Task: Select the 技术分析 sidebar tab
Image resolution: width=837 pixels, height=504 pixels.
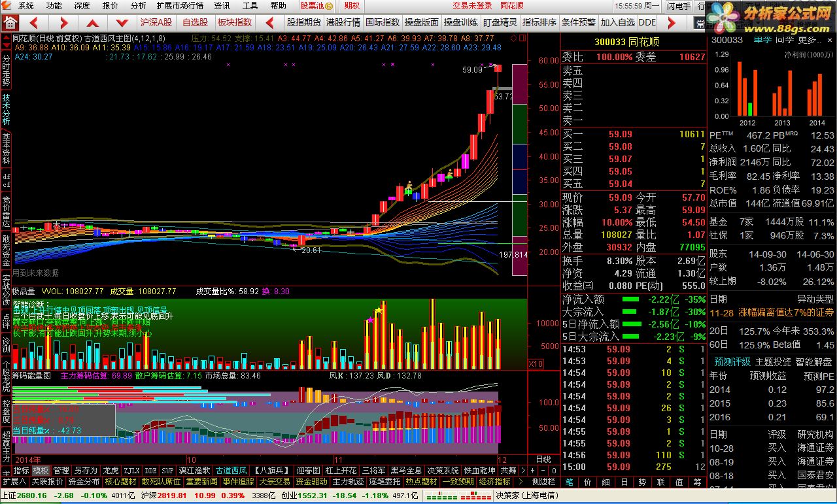Action: [6, 110]
